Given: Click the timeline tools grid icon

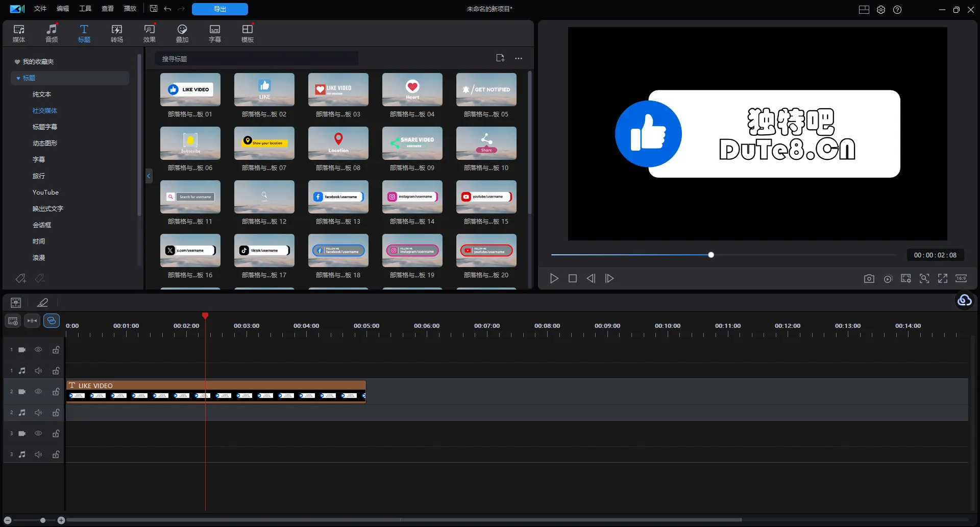Looking at the screenshot, I should click(16, 303).
